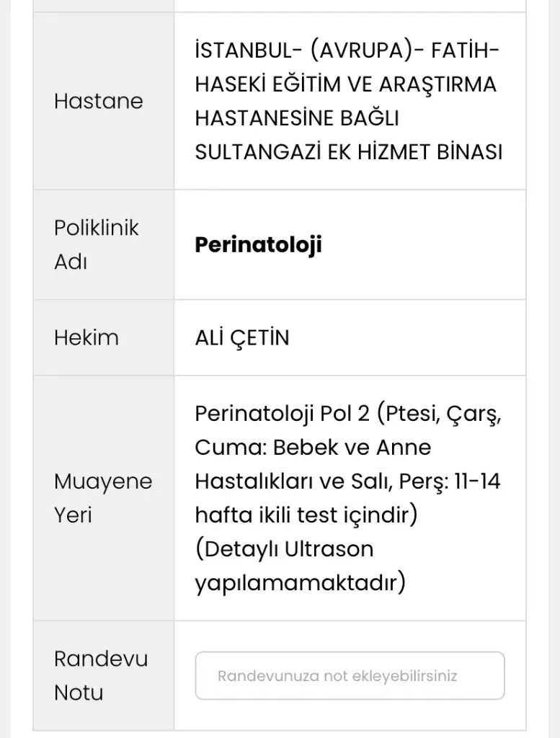Select the Poliklinik label text
This screenshot has height=738, width=560.
[x=97, y=228]
